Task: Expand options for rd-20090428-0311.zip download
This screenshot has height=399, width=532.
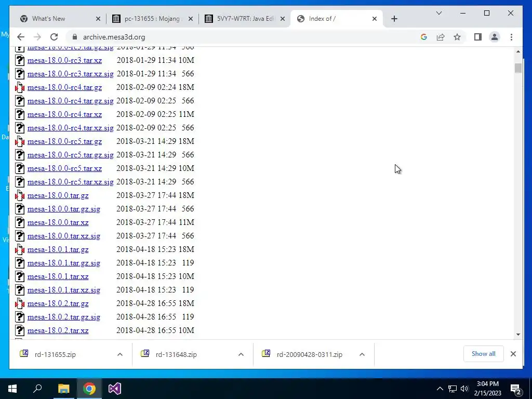Action: tap(362, 354)
